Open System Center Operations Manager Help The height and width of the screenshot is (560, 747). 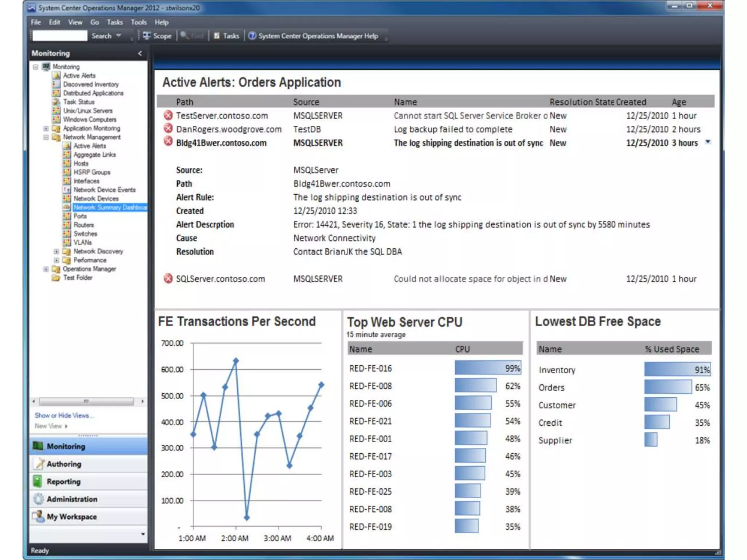313,36
